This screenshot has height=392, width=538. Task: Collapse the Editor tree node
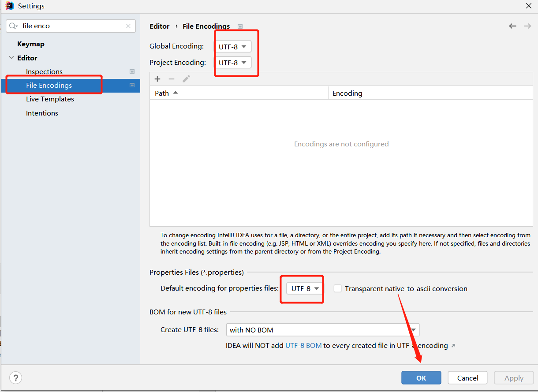(x=11, y=58)
